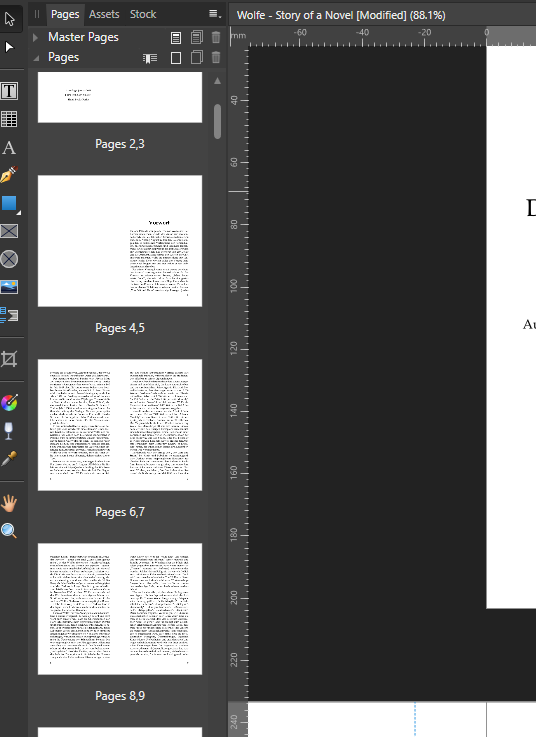Screen dimensions: 536x737
Task: Click the Pages panel drag grip
Action: coord(37,15)
